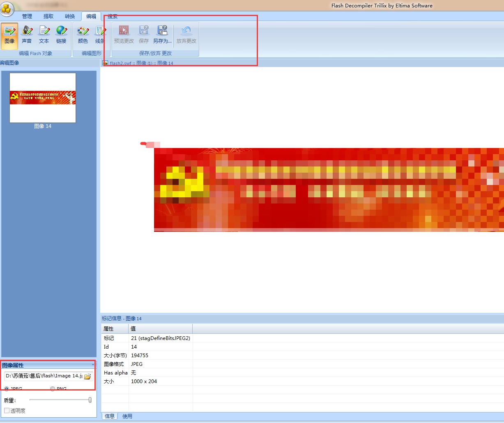Select the 声音 sound editing tool
The height and width of the screenshot is (423, 504).
click(27, 36)
